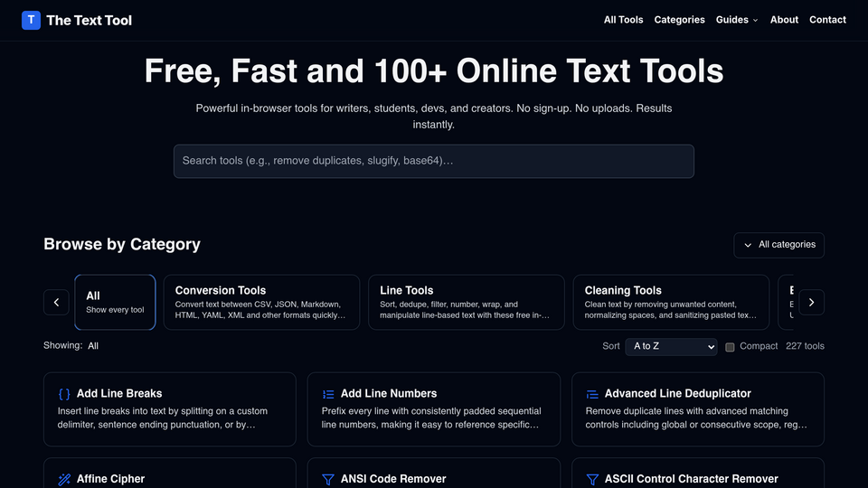The width and height of the screenshot is (868, 488).
Task: Open the Add Line Breaks tool
Action: (170, 408)
